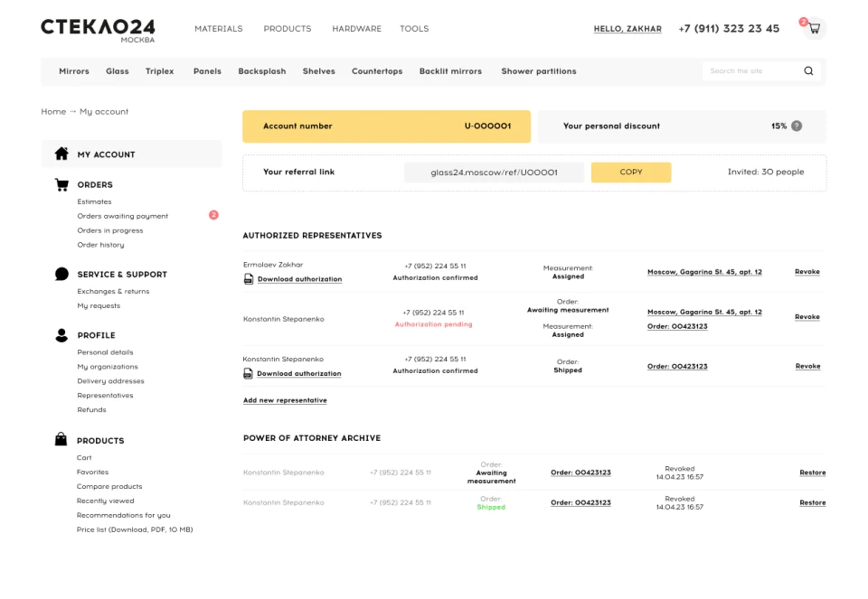Open the shopping cart icon

click(x=814, y=28)
